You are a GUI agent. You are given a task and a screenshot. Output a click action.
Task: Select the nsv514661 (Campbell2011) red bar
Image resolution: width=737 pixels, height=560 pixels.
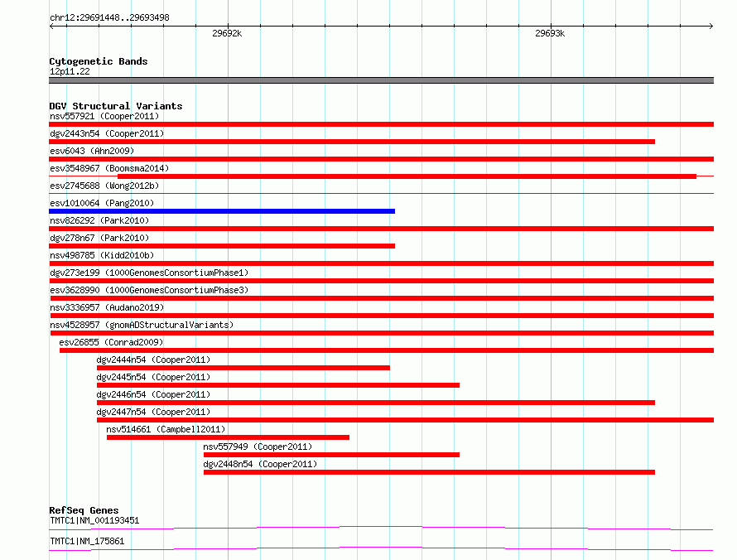tap(228, 437)
